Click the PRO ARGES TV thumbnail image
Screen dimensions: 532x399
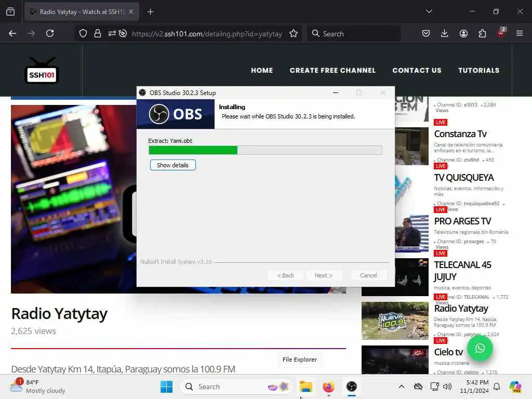coord(411,233)
